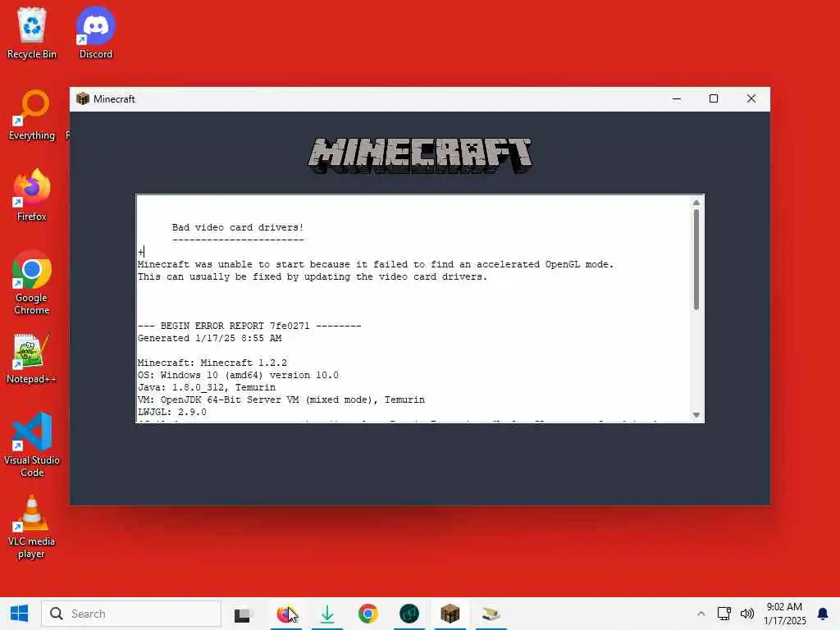The image size is (840, 630).
Task: Select the Minecraft launcher taskbar icon
Action: (450, 614)
